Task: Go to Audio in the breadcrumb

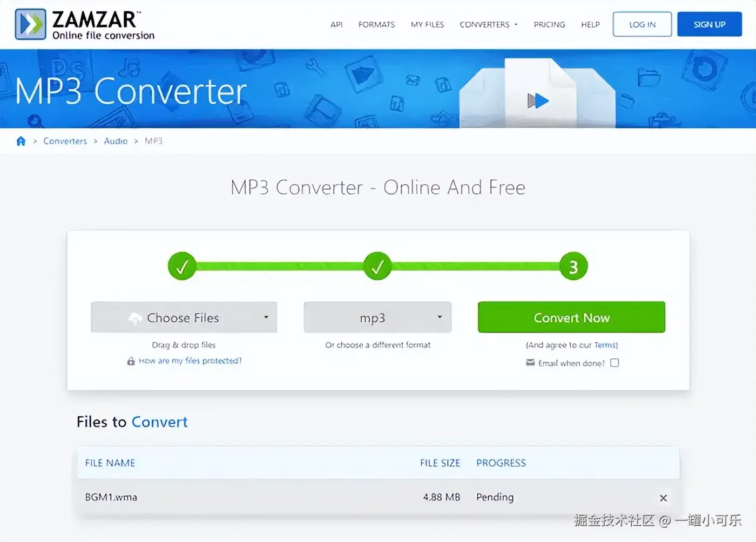Action: coord(116,141)
